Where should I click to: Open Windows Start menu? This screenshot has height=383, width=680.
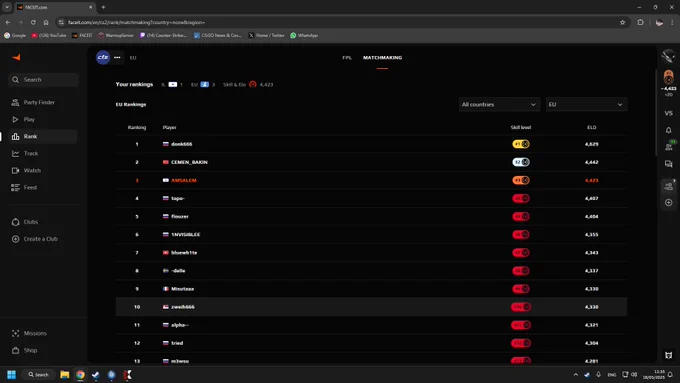coord(11,375)
